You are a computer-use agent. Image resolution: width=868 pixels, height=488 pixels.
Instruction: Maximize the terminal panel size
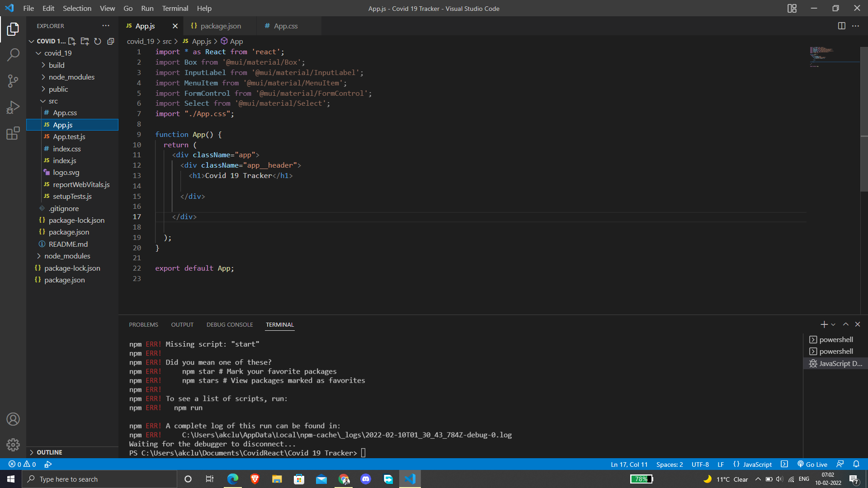pos(846,324)
